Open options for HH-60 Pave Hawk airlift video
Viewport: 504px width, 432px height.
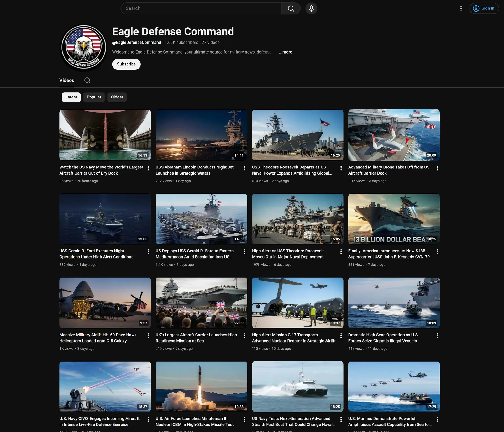149,336
